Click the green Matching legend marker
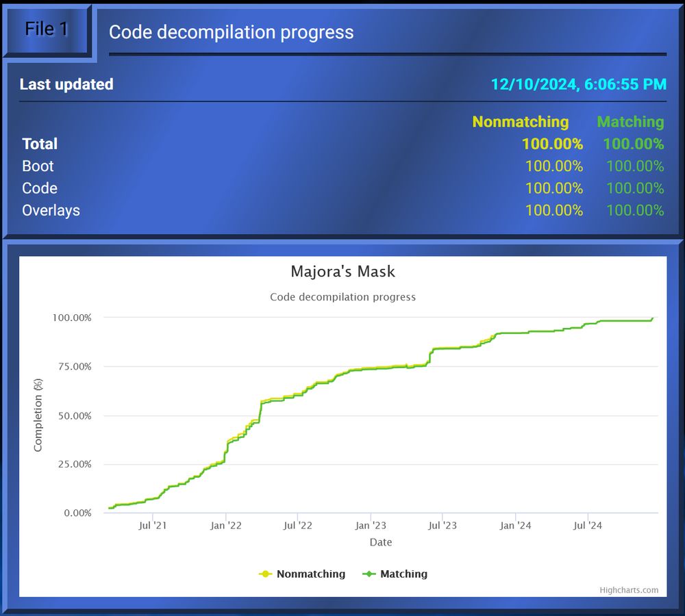685x616 pixels. point(369,574)
